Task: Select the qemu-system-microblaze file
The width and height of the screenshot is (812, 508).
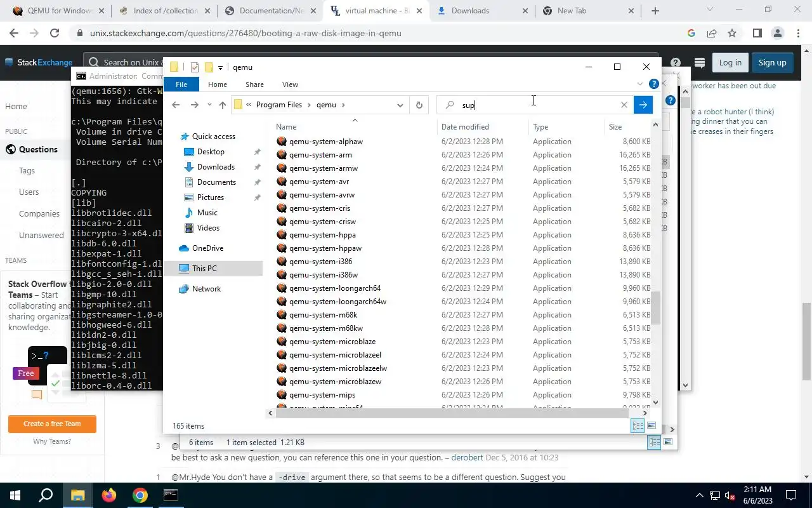Action: tap(332, 342)
